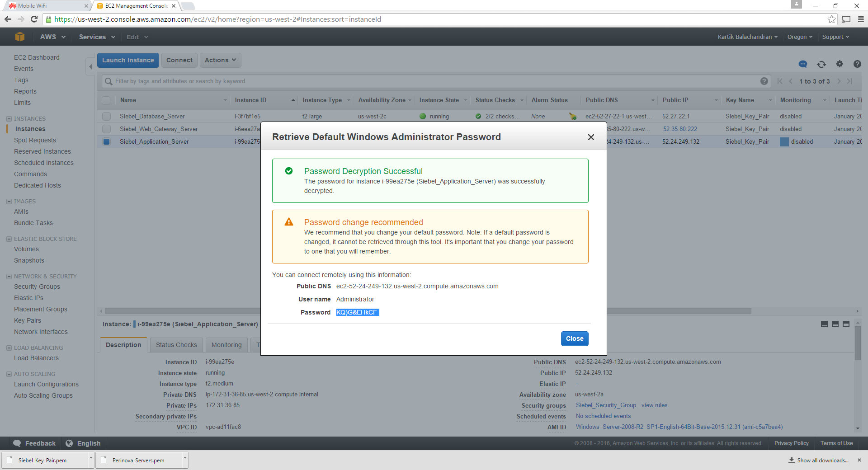868x470 pixels.
Task: Close the downloads bar
Action: [859, 460]
